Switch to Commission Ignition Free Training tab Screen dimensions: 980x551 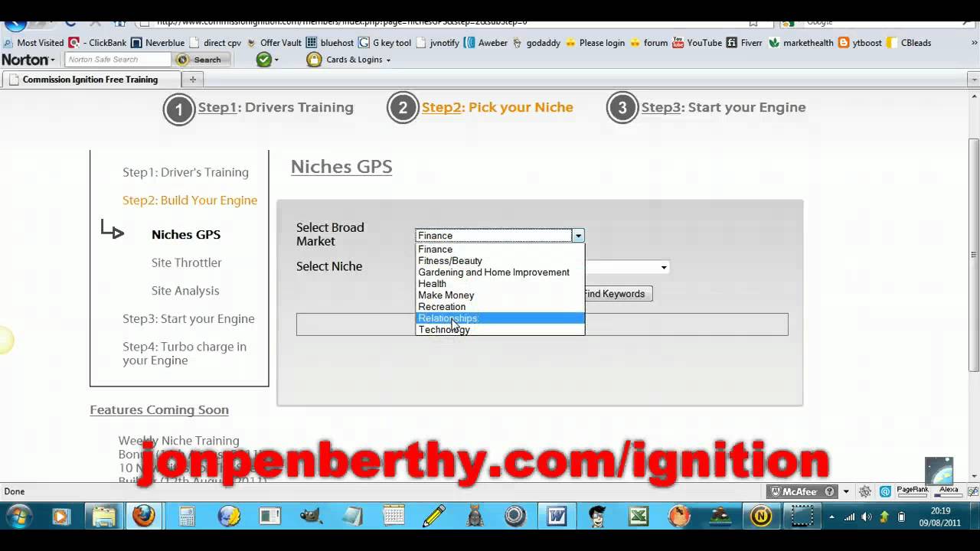(x=91, y=80)
